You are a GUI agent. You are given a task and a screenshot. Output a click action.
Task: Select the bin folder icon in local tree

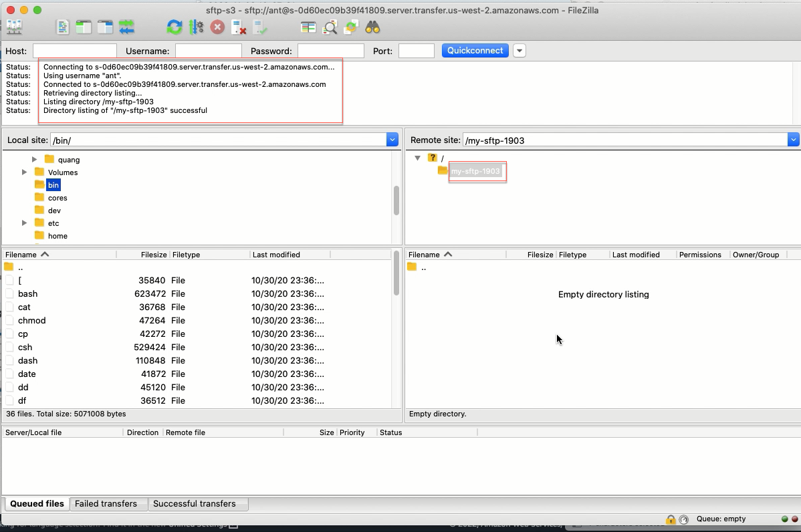coord(39,184)
